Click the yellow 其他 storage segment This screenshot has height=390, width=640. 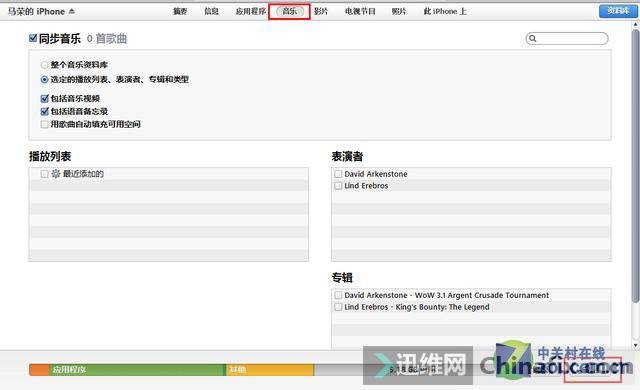click(270, 370)
